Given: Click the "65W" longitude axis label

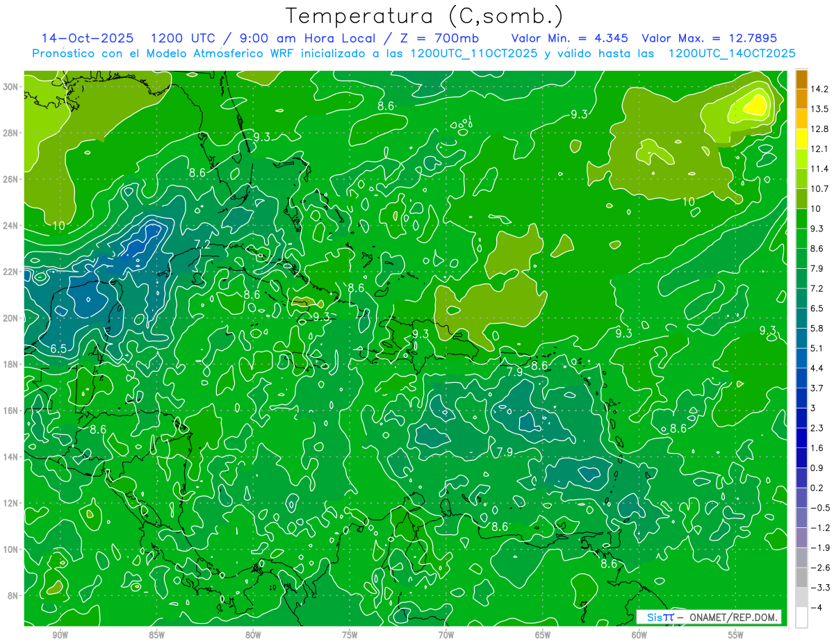Looking at the screenshot, I should point(543,636).
